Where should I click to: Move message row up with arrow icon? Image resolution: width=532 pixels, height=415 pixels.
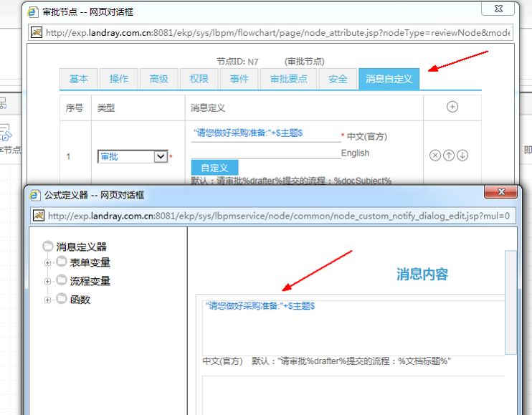coord(448,156)
